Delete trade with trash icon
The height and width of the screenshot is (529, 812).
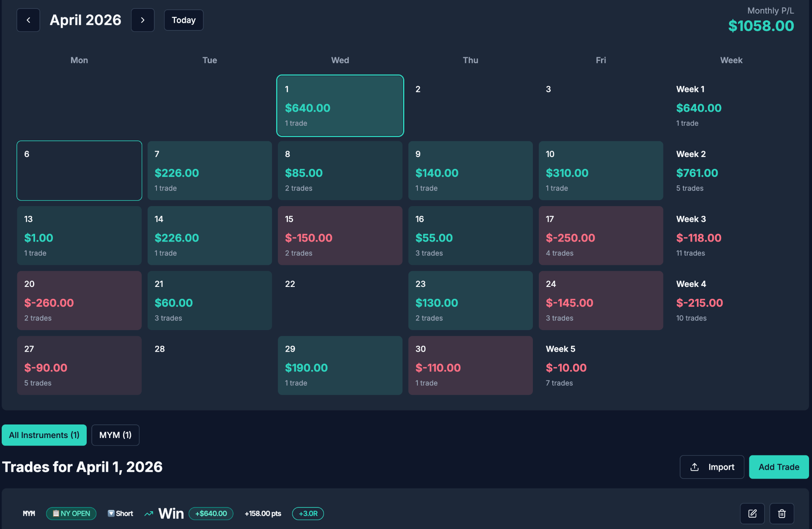[x=782, y=513]
